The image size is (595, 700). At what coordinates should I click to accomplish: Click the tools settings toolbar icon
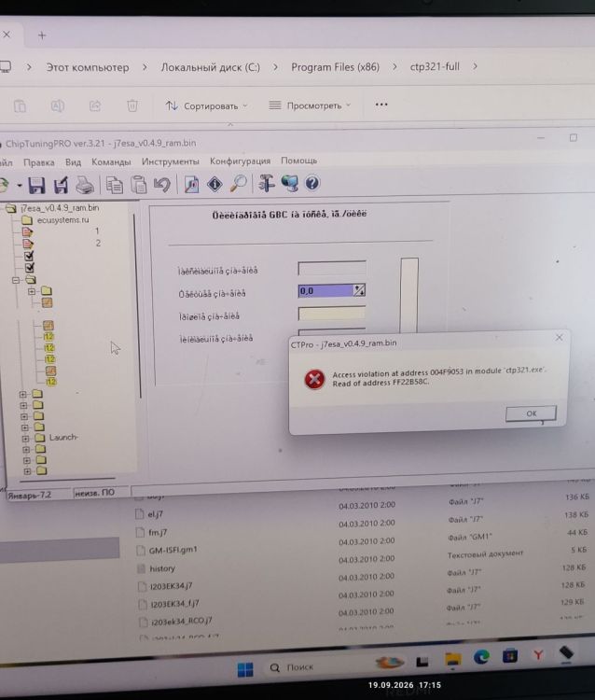coord(266,184)
